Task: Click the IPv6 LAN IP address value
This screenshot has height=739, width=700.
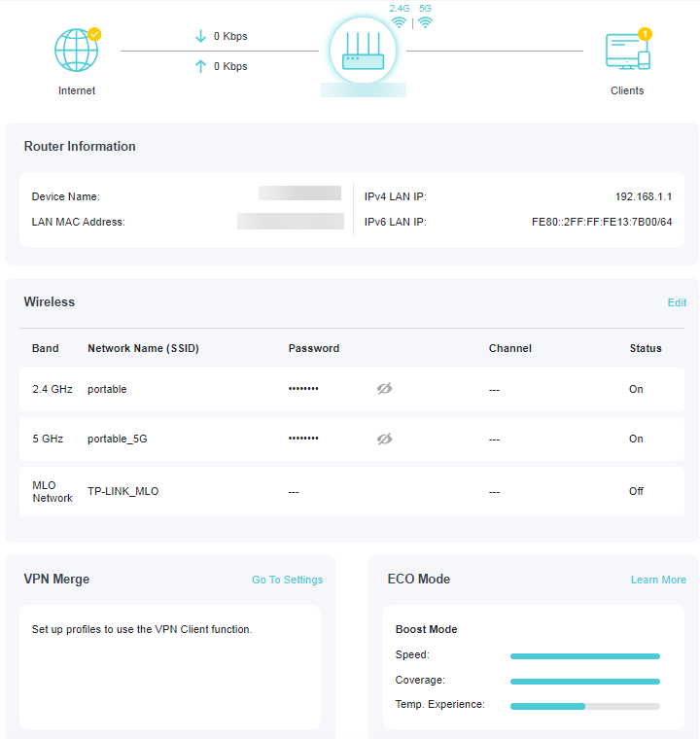Action: click(602, 222)
